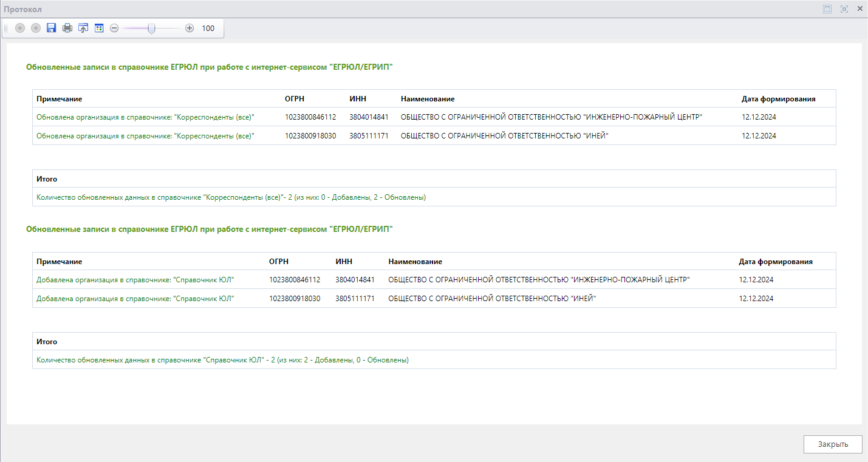The width and height of the screenshot is (868, 462).
Task: Click the second green heading about ЕГРЮЛ updates
Action: point(210,229)
